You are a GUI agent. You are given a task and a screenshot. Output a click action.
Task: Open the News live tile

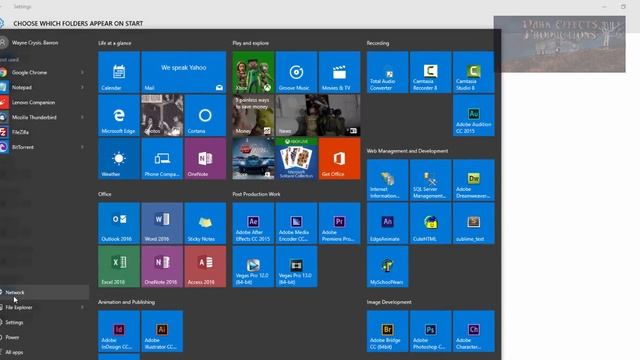coord(318,116)
